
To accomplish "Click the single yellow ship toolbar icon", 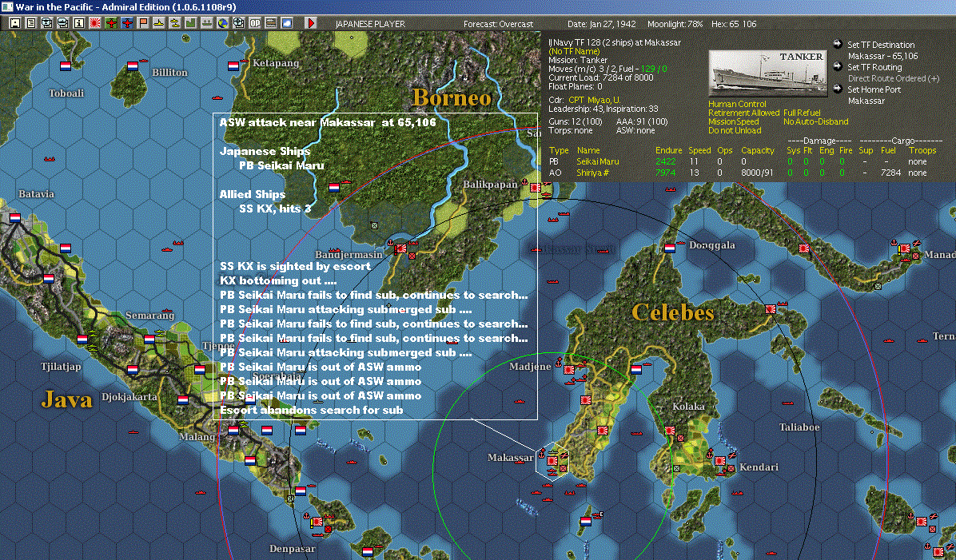I will point(158,23).
